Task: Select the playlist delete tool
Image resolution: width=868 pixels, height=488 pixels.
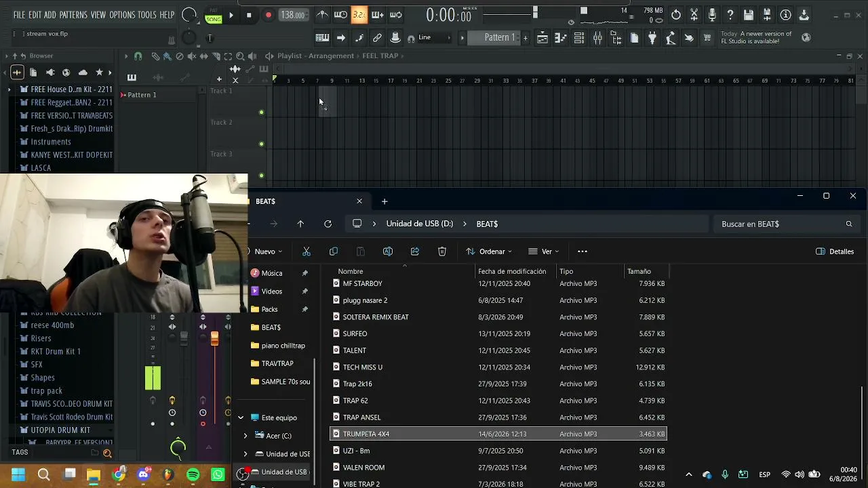Action: [180, 56]
